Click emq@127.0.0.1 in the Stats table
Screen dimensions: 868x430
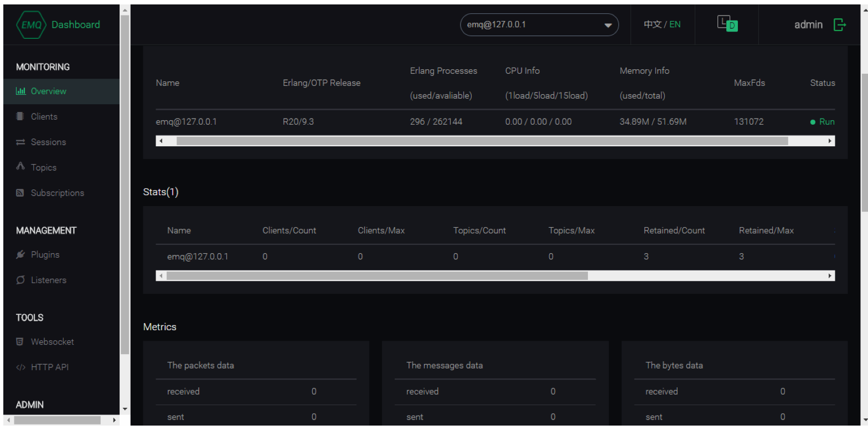point(198,257)
